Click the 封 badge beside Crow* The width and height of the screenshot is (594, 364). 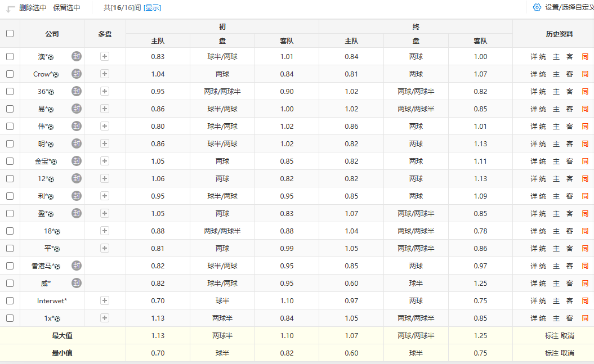pos(77,74)
